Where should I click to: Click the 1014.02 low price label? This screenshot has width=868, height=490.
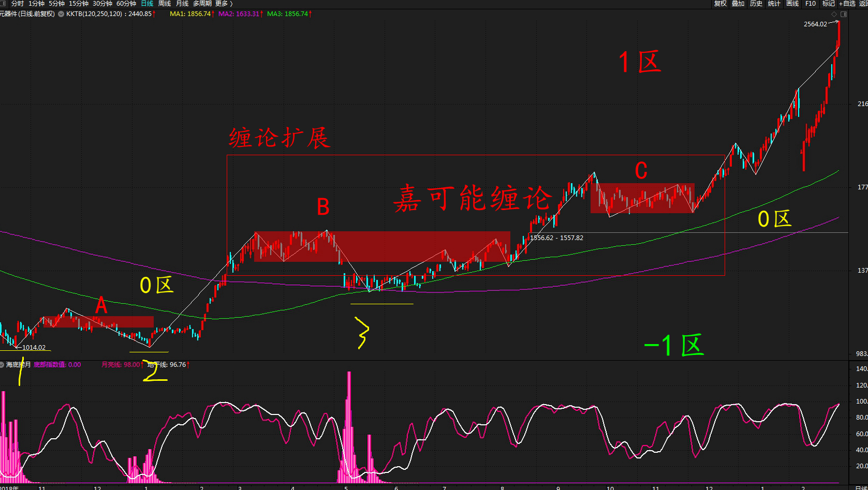[34, 348]
